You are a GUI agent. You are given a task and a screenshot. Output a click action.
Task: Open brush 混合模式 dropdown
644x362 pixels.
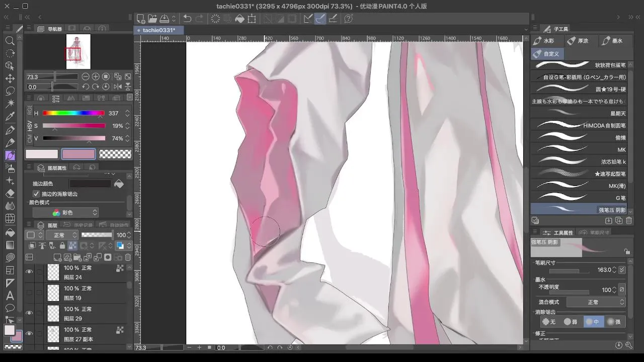tap(596, 302)
